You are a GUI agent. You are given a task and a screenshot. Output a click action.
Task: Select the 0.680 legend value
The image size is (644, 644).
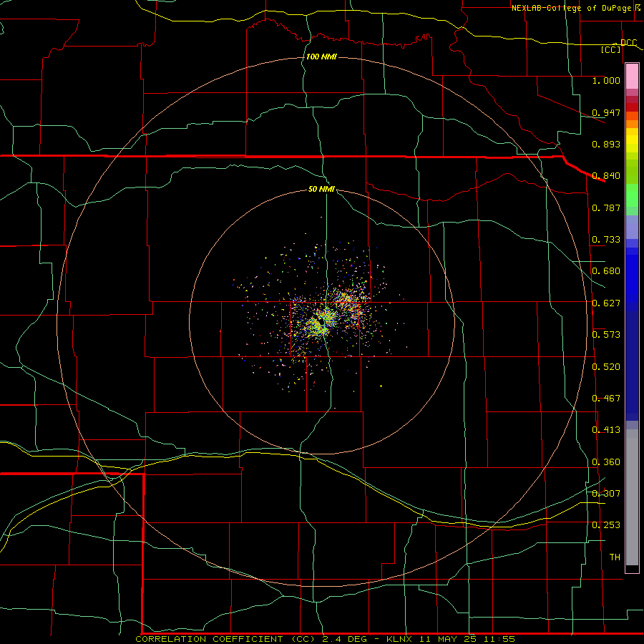click(x=606, y=271)
